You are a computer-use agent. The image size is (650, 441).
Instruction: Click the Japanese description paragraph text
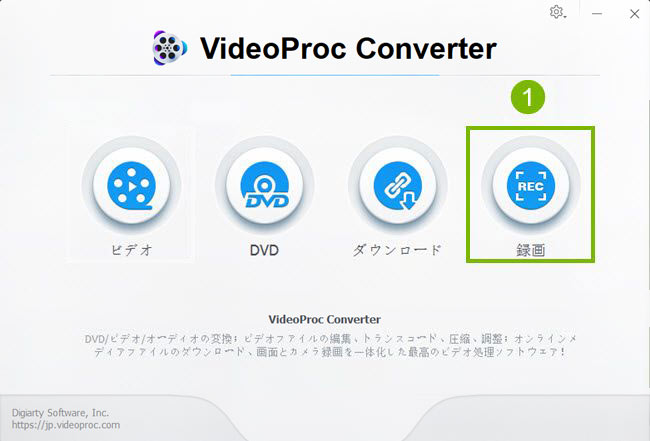pos(330,345)
